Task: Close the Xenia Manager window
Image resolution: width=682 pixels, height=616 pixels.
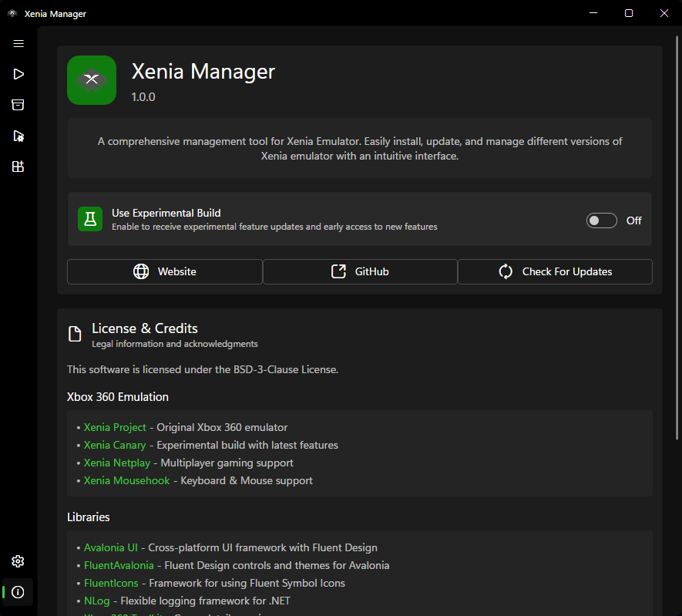Action: point(664,13)
